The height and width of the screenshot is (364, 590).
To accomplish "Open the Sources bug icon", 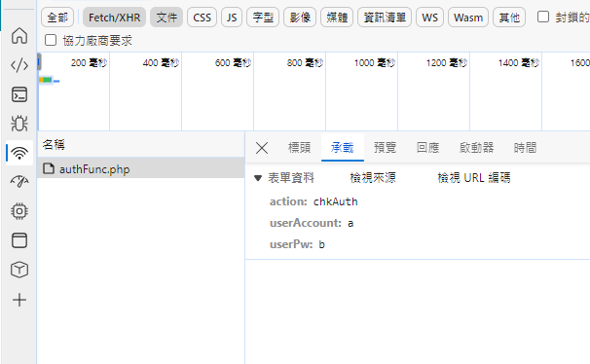I will pos(19,124).
